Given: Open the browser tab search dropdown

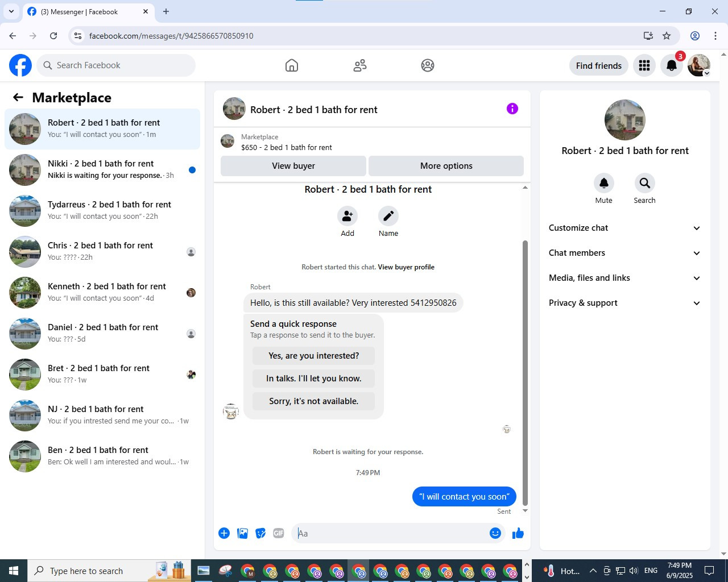Looking at the screenshot, I should pyautogui.click(x=11, y=11).
